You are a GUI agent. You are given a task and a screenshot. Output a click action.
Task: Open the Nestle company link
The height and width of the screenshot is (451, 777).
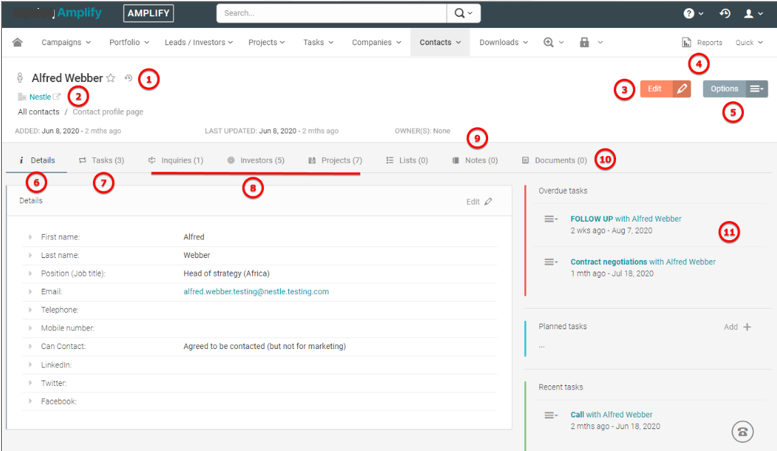[40, 97]
